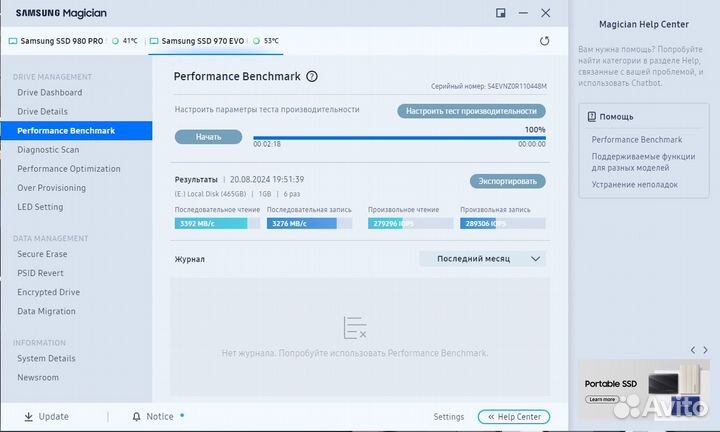
Task: Open PSID Revert
Action: coord(40,273)
